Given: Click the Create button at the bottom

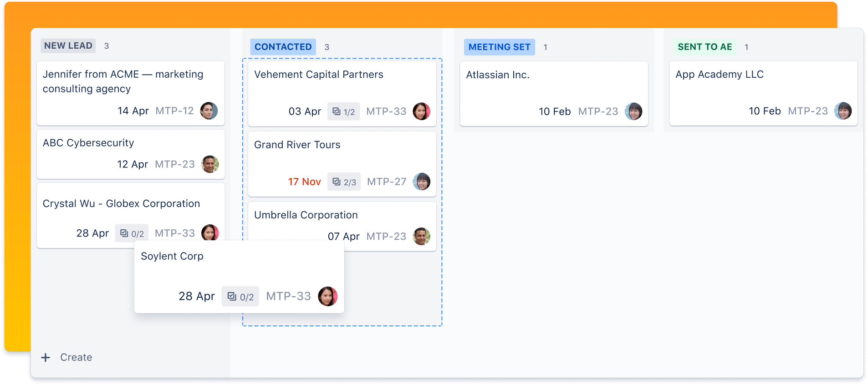Looking at the screenshot, I should [76, 357].
